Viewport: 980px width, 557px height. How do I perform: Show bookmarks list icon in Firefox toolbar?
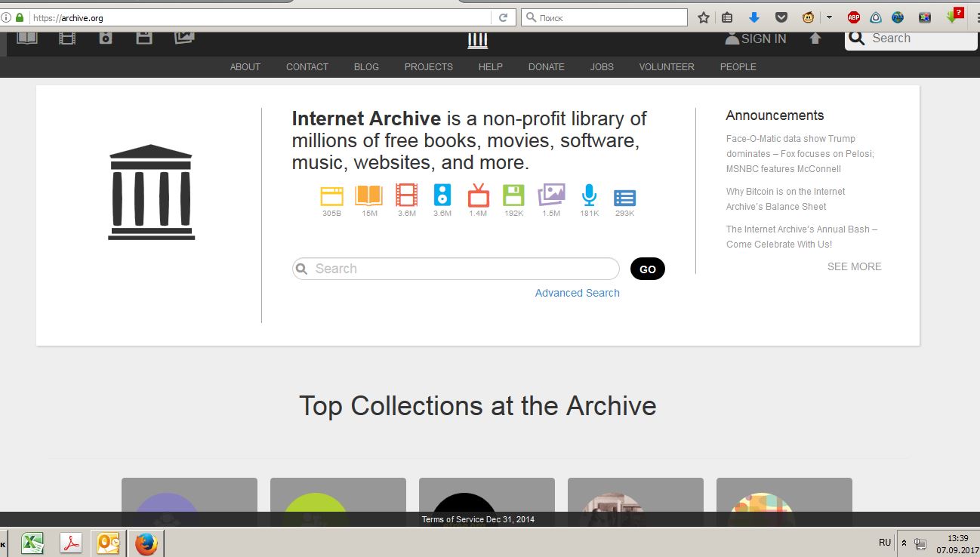coord(727,17)
